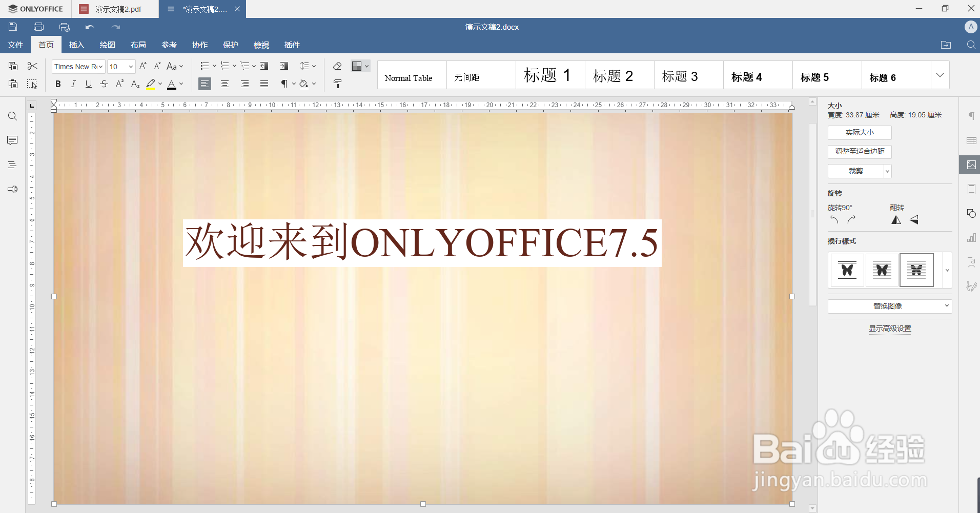Click the quick print icon
The width and height of the screenshot is (980, 513).
[64, 27]
